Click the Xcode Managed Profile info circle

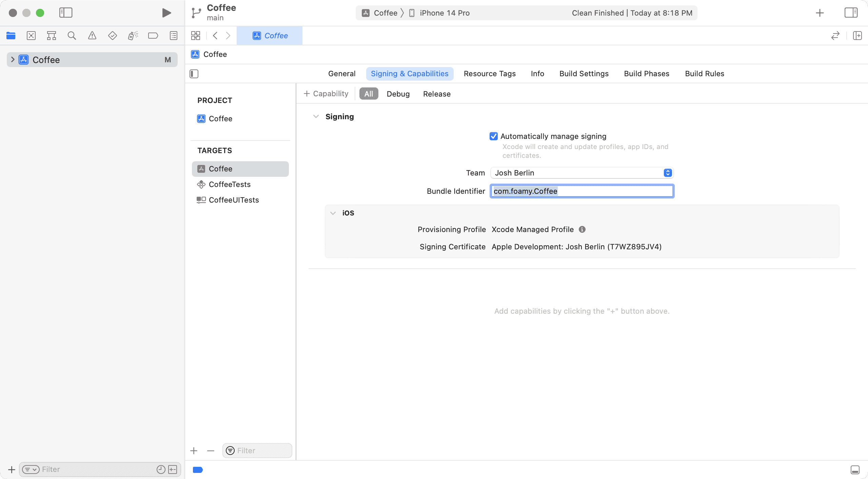[582, 229]
